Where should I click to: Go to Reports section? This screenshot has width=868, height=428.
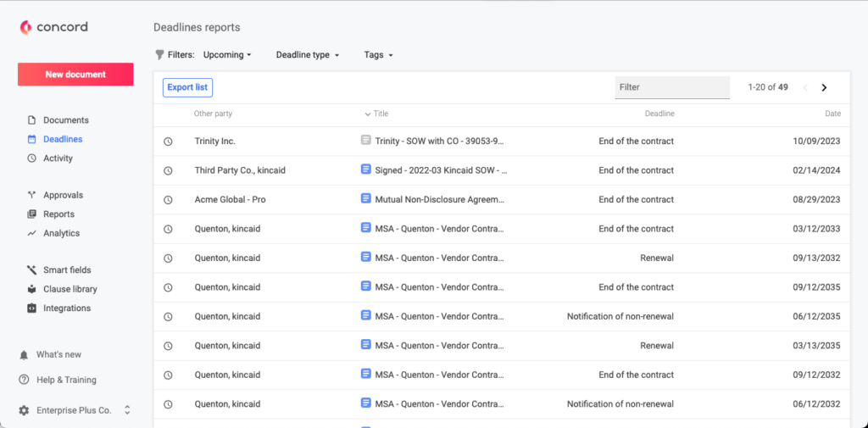tap(58, 214)
